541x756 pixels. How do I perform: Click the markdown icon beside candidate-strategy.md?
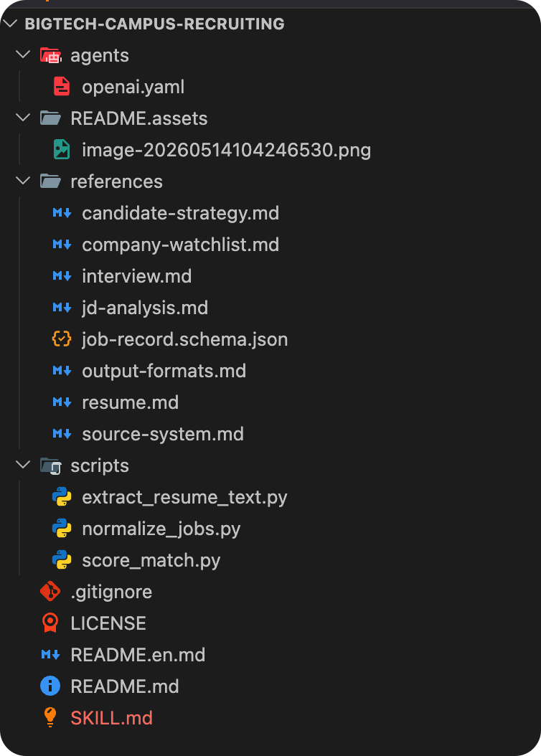click(62, 212)
